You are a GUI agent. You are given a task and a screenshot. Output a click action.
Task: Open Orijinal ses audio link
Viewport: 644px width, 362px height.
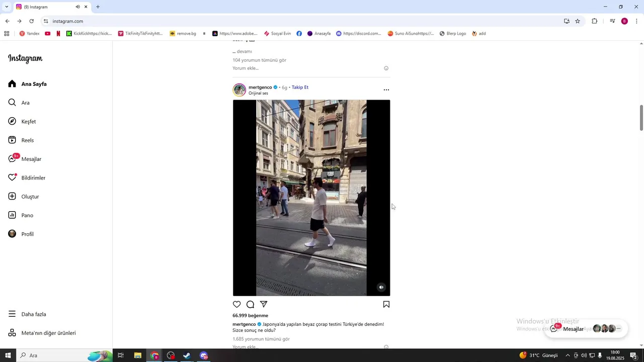(x=258, y=94)
